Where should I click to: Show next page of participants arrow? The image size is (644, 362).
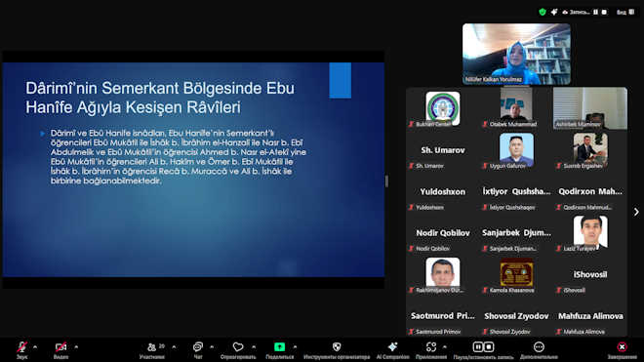click(636, 212)
